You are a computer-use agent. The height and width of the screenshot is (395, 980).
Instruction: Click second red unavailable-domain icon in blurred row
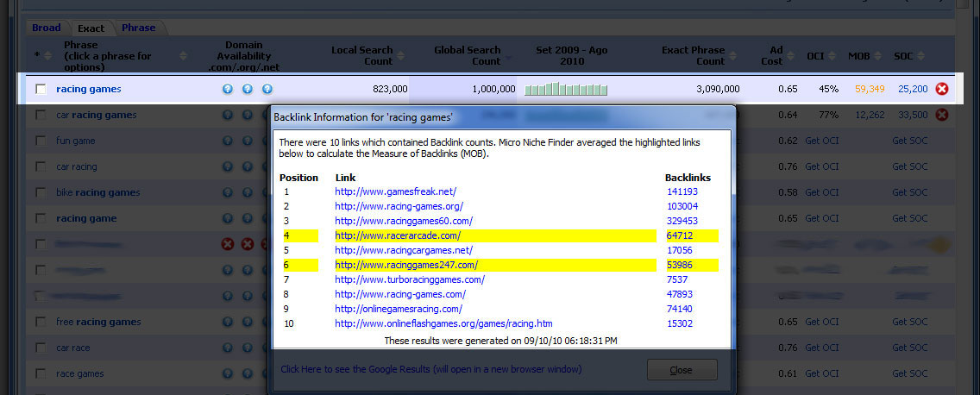248,244
